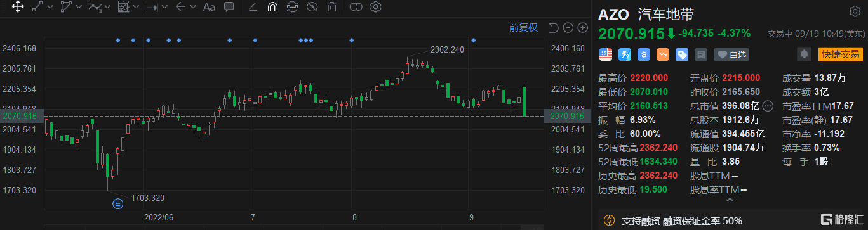
Task: Toggle 自选 watchlist favorite
Action: (x=731, y=54)
